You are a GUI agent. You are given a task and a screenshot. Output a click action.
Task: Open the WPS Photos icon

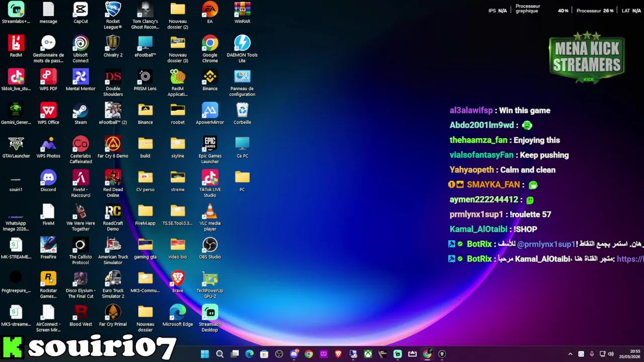pos(48,147)
